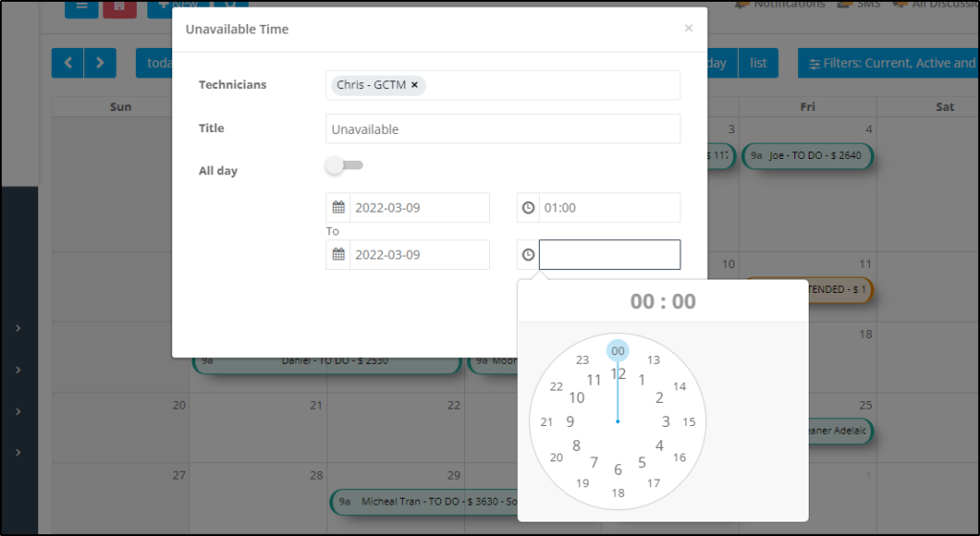
Task: Expand the fourth sidebar chevron
Action: pyautogui.click(x=18, y=452)
